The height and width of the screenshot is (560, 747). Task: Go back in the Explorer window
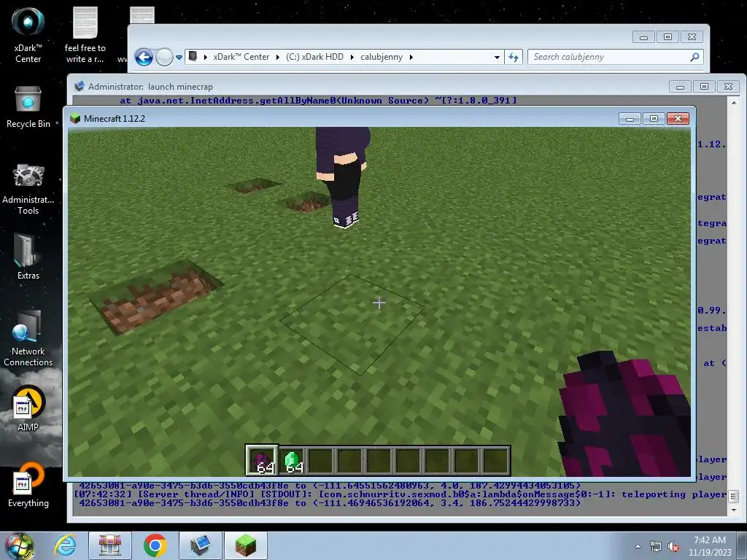click(144, 57)
